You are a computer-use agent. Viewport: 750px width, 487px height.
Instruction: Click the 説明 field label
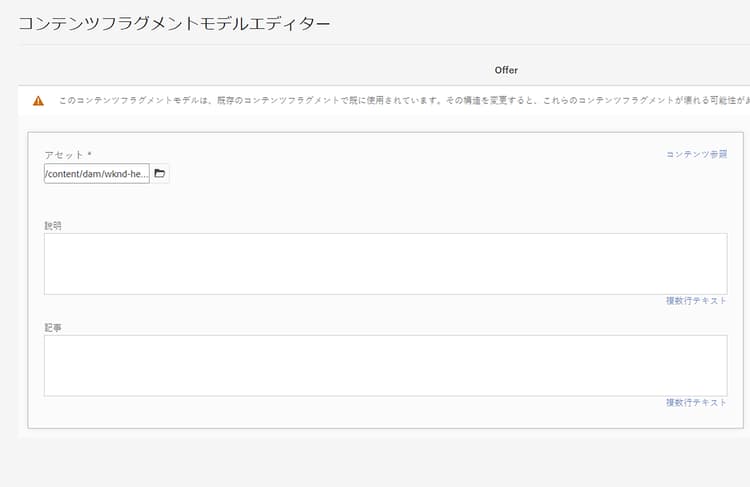[x=53, y=226]
